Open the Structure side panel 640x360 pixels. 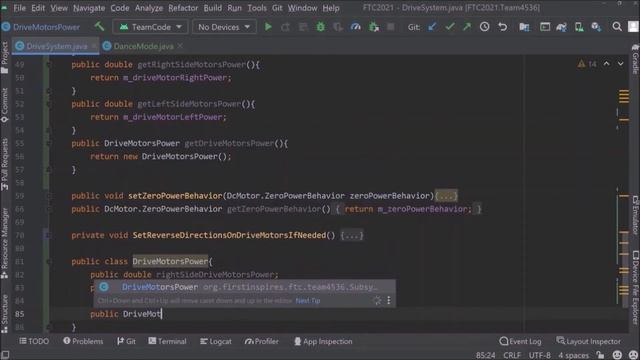tap(4, 313)
